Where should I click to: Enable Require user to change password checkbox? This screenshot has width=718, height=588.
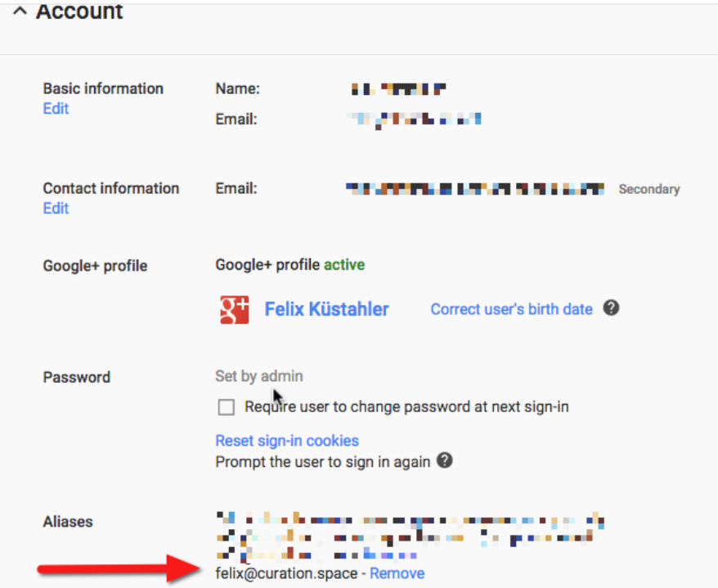tap(227, 407)
